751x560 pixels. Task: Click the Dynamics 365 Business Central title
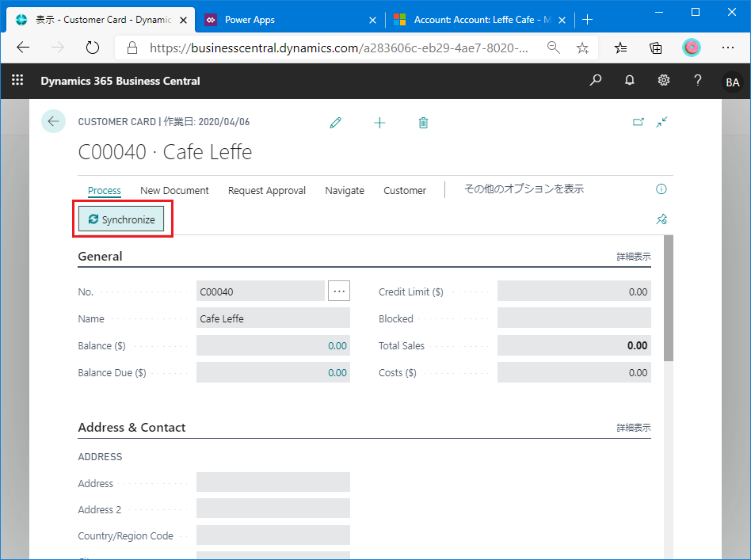pos(120,81)
